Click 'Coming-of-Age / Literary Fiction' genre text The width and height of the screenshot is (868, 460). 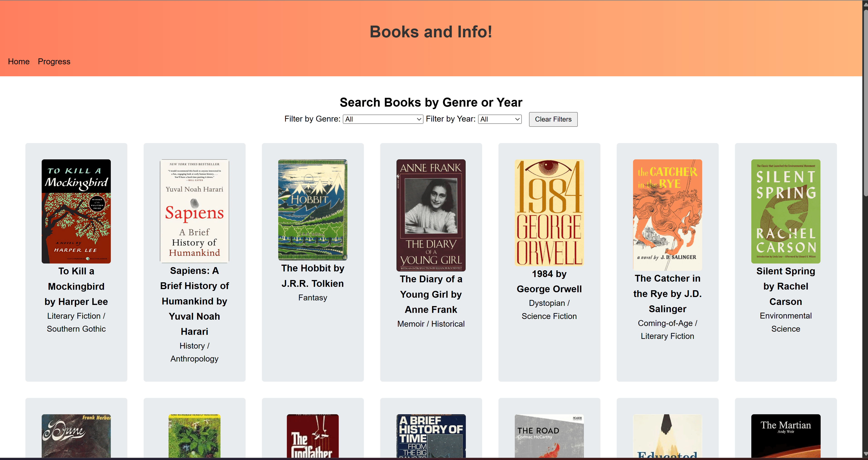coord(667,329)
